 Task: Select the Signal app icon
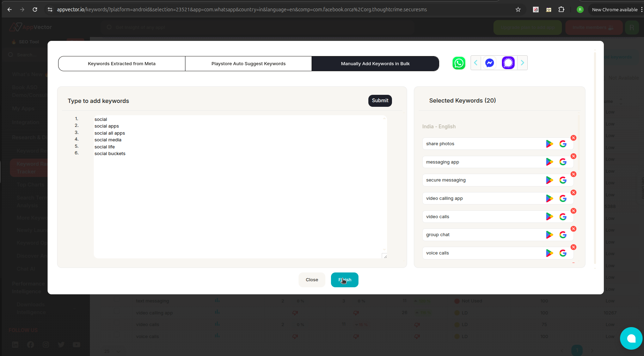[x=508, y=63]
